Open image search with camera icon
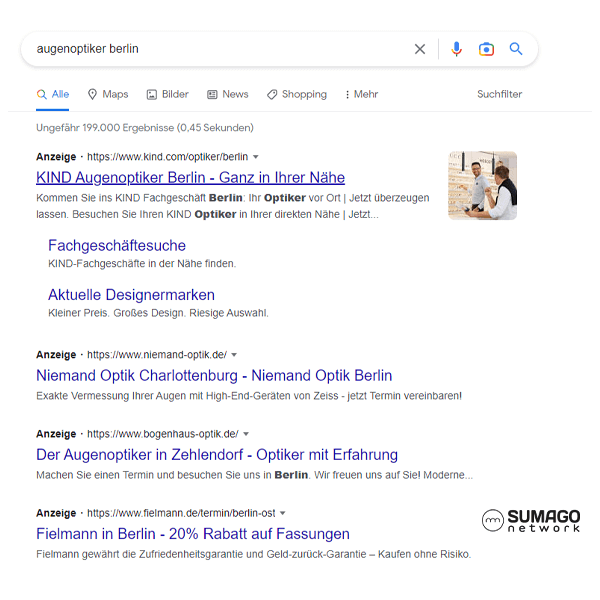 pos(486,49)
